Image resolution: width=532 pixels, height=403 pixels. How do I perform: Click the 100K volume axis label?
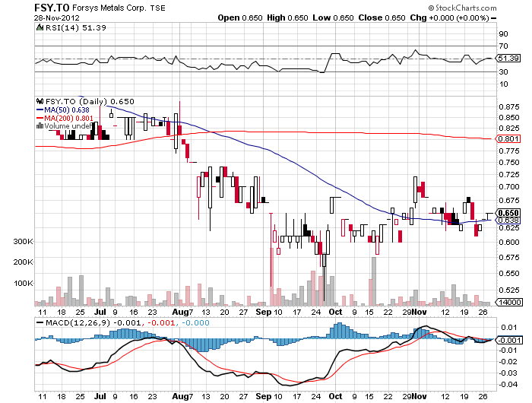click(23, 283)
